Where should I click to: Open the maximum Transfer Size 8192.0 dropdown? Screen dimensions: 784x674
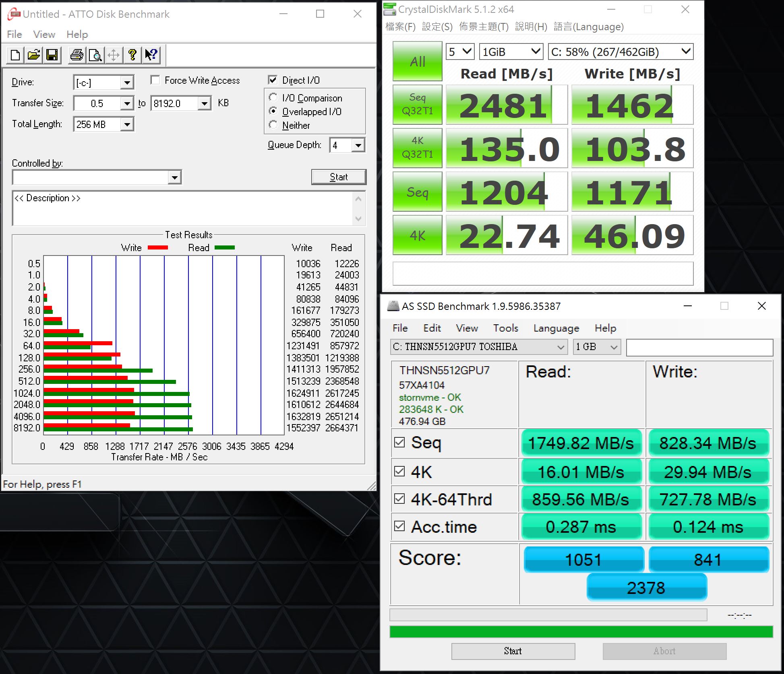(x=204, y=103)
